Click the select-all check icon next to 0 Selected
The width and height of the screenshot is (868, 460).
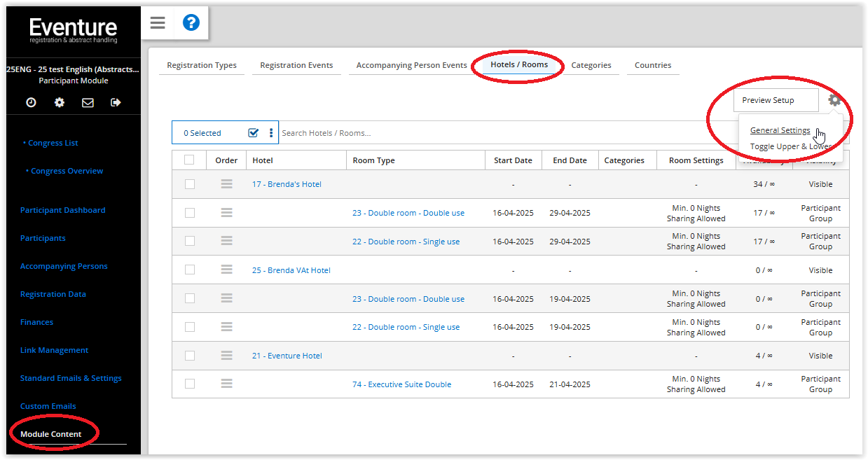[254, 133]
